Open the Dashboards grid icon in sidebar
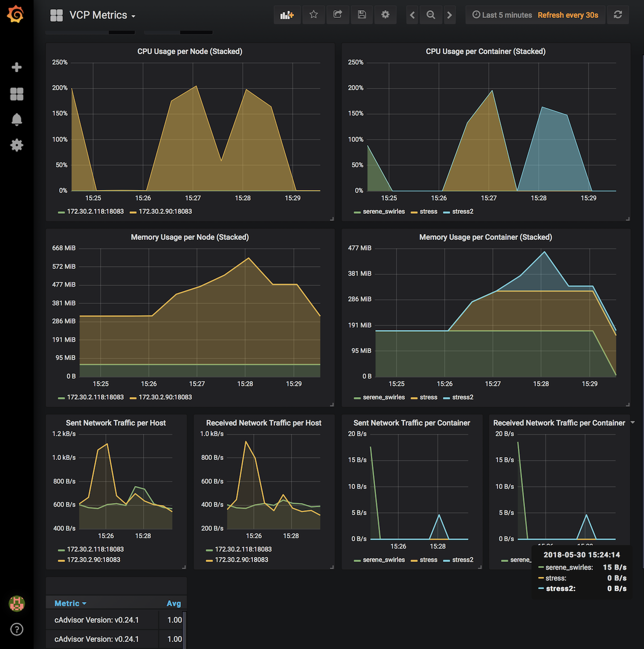The height and width of the screenshot is (649, 644). click(x=16, y=94)
